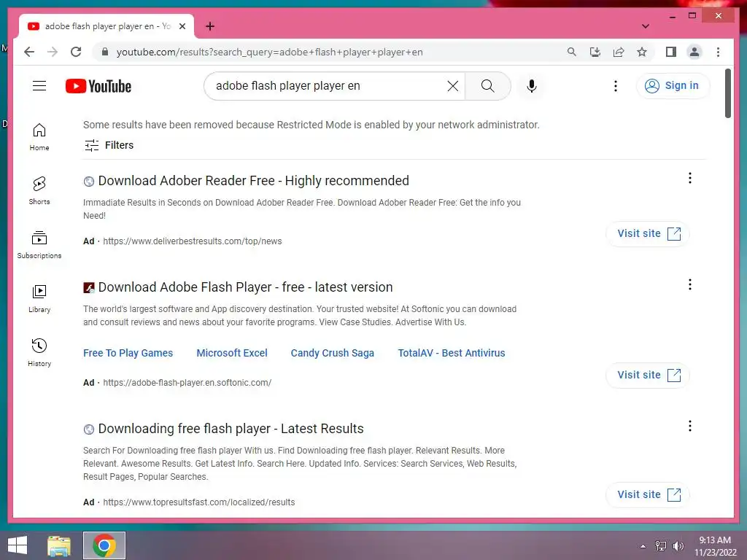Image resolution: width=747 pixels, height=560 pixels.
Task: Open YouTube settings three-dot menu
Action: point(616,86)
